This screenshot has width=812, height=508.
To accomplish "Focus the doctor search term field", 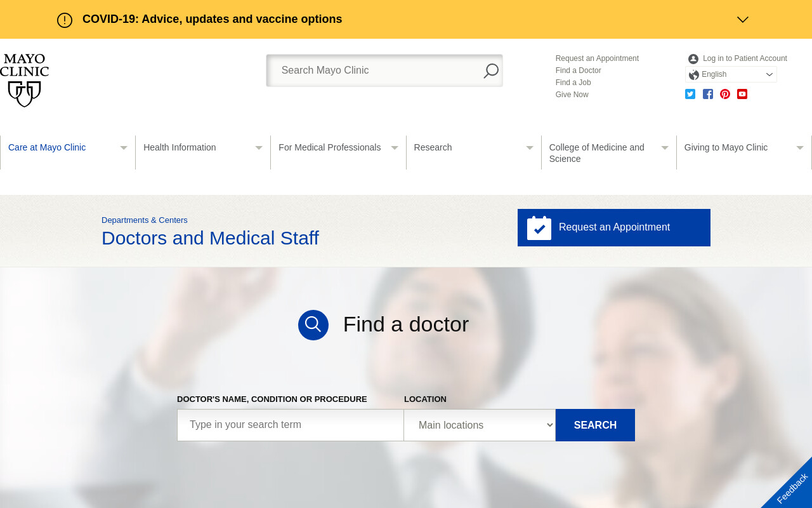I will click(291, 425).
